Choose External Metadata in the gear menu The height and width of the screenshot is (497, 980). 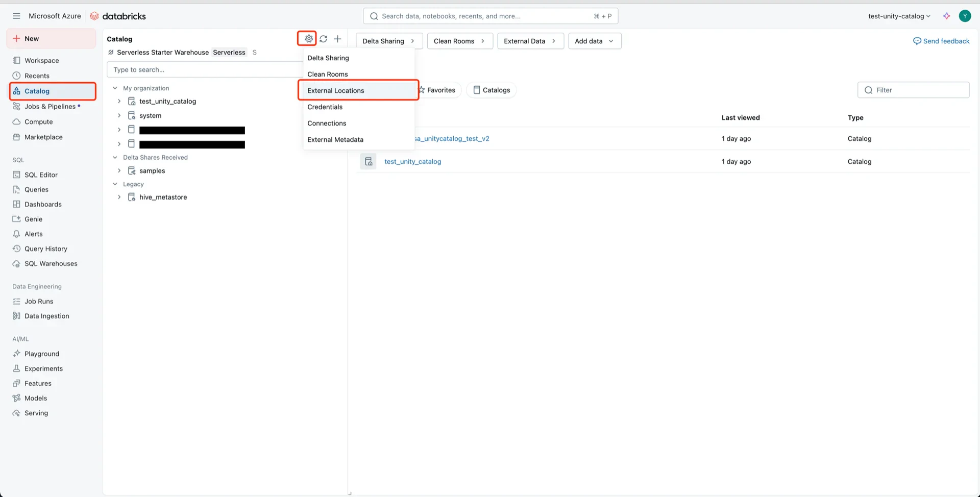coord(359,139)
